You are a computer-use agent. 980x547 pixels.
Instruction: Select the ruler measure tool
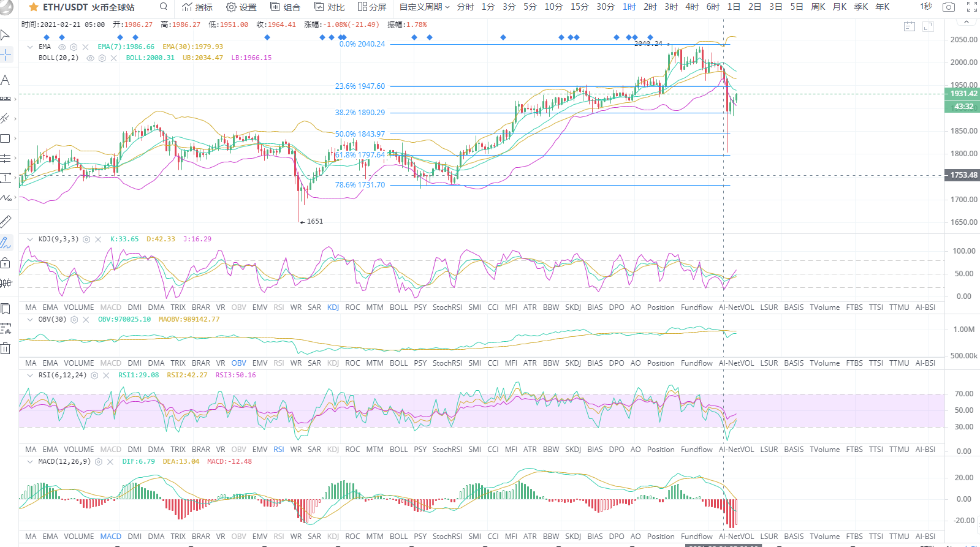(x=6, y=221)
